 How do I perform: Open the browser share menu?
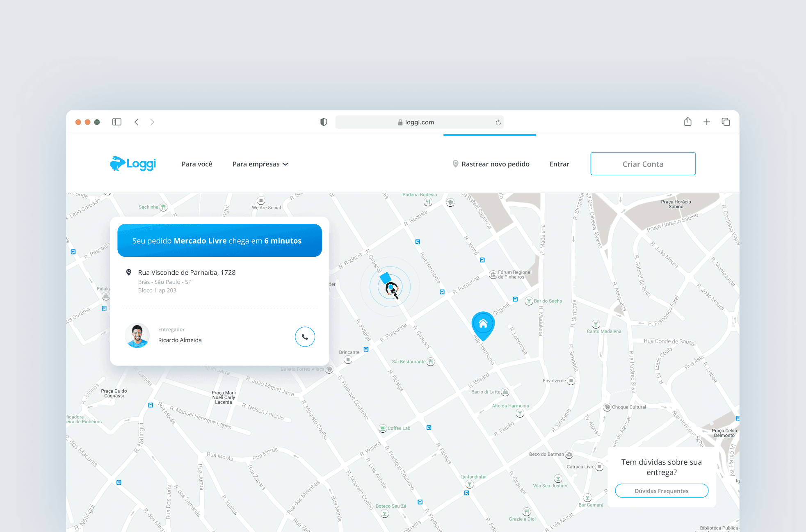click(688, 121)
